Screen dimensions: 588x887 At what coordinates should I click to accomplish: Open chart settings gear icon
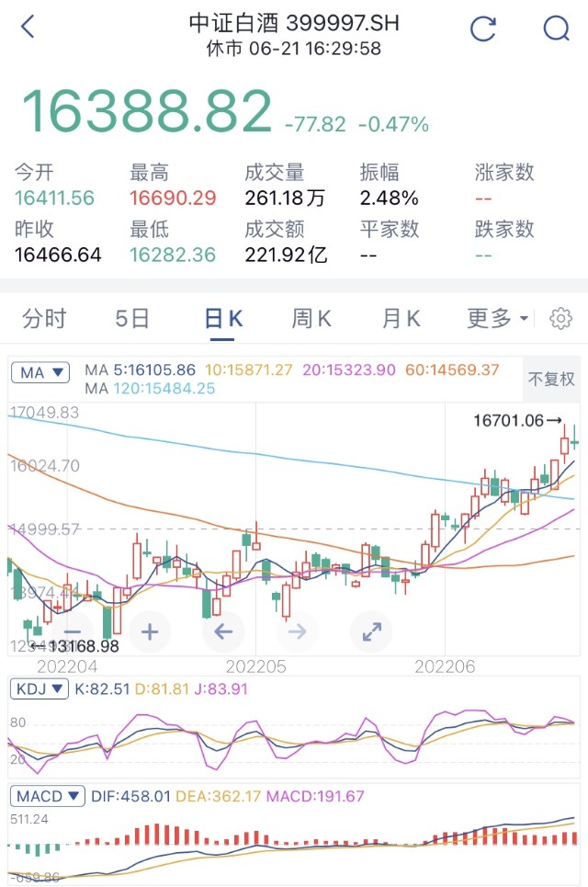tap(560, 319)
